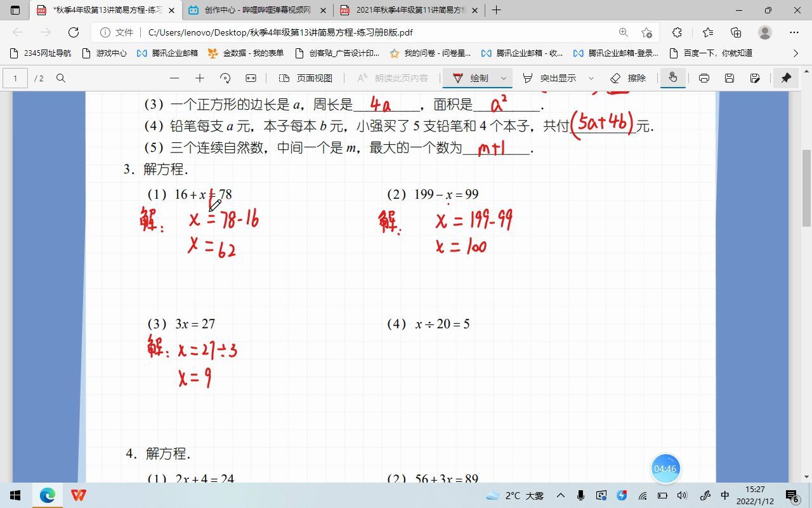Select the 绘制 draw tool
Screen dimensions: 812x508
click(x=471, y=78)
